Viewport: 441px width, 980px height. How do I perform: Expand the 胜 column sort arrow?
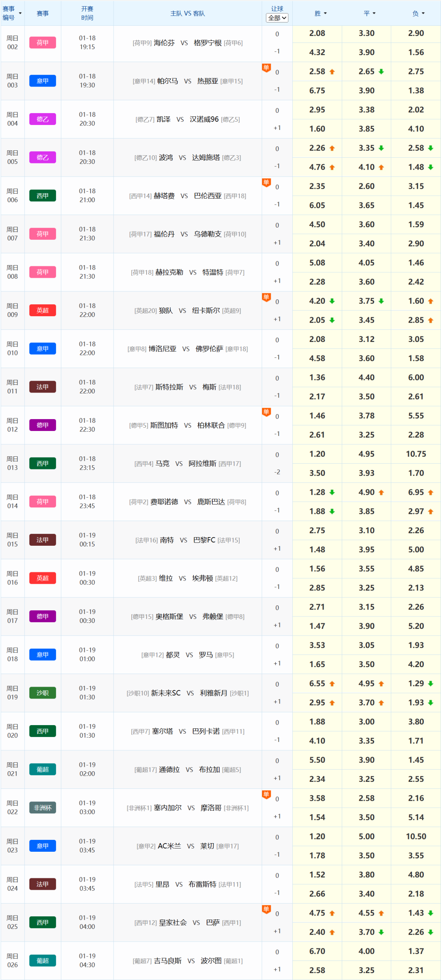coord(325,13)
